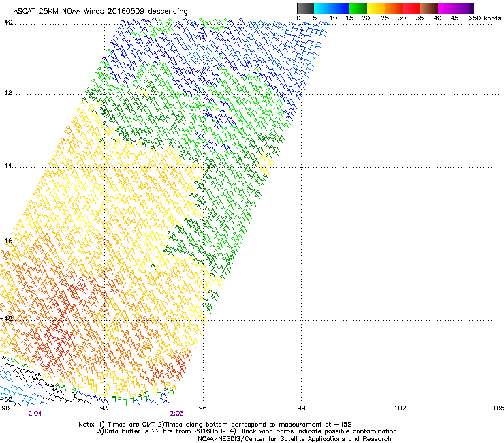Click the magenta-purple 40-50 knots legend segment
The height and width of the screenshot is (443, 504).
456,8
